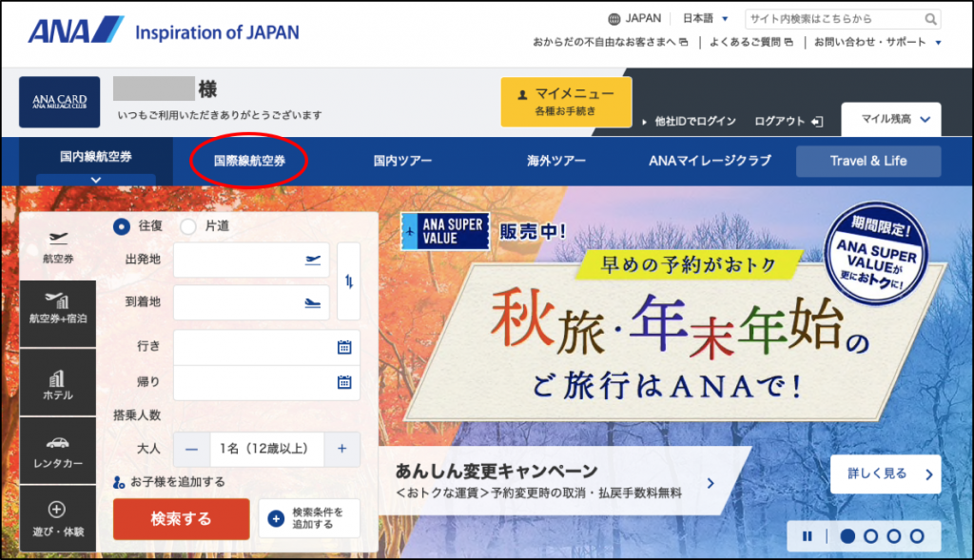This screenshot has width=974, height=560.
Task: Click お子様を追加する add child link
Action: [x=169, y=482]
